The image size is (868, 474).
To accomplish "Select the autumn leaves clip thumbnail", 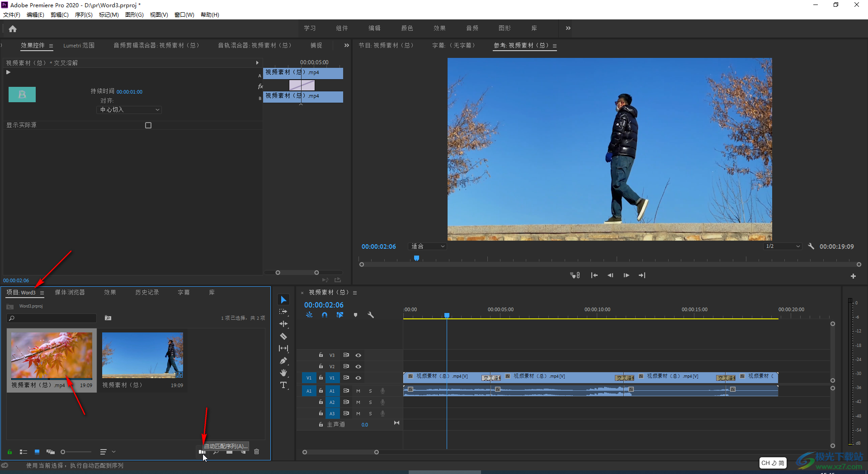I will 52,355.
